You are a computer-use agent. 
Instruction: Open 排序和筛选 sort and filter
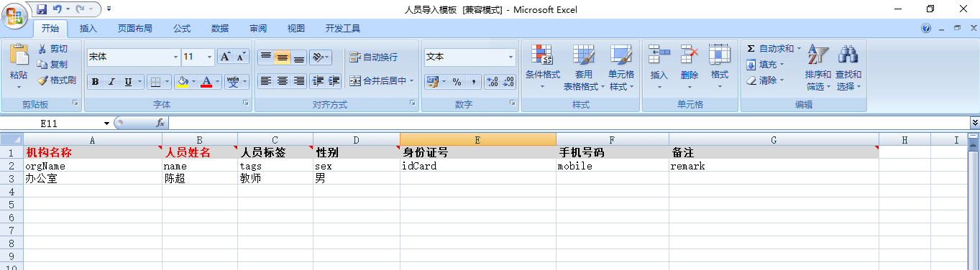[x=818, y=67]
